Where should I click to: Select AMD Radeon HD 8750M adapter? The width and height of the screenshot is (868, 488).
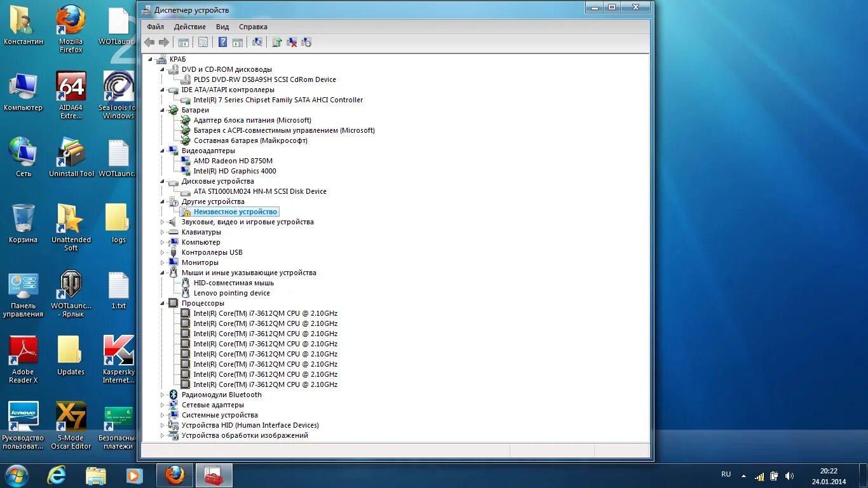pyautogui.click(x=233, y=161)
